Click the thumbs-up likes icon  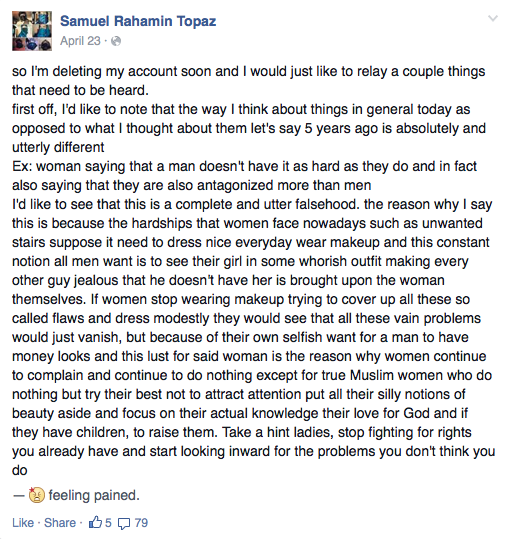click(x=95, y=522)
